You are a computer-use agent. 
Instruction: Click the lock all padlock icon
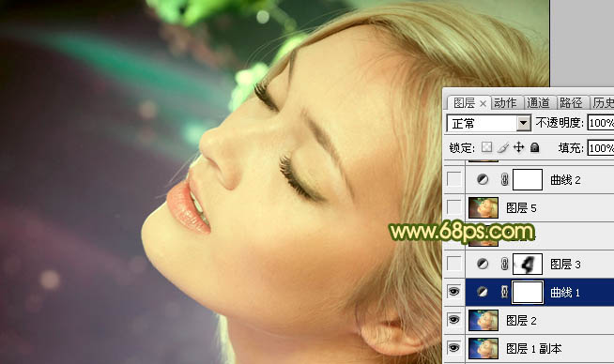pyautogui.click(x=534, y=147)
